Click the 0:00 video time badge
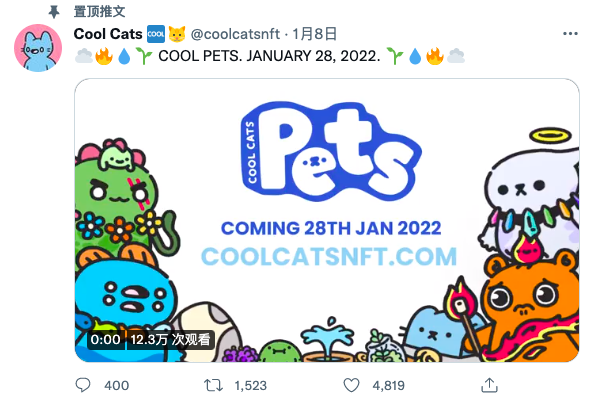The width and height of the screenshot is (595, 404). point(105,339)
